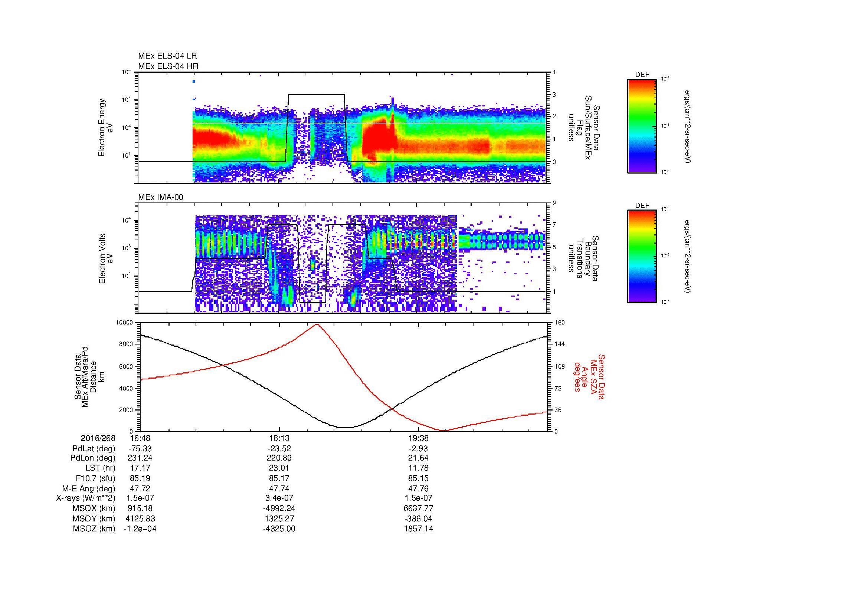Click the time tick '18:13'
The height and width of the screenshot is (613, 868).
(279, 438)
